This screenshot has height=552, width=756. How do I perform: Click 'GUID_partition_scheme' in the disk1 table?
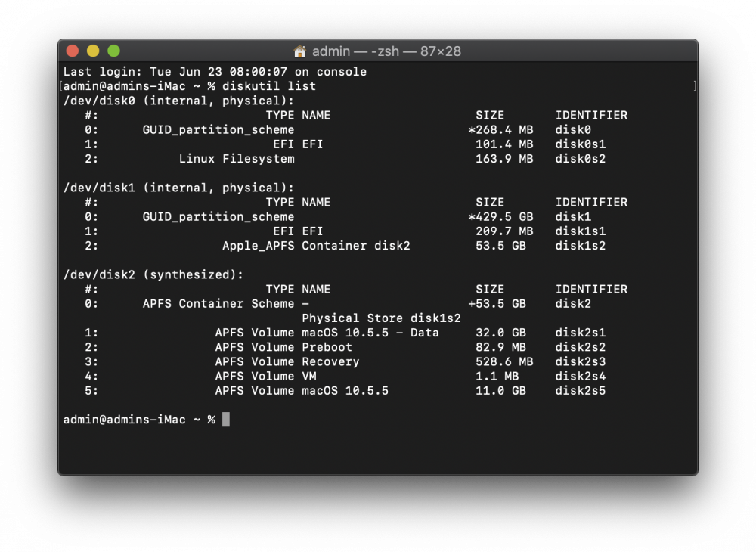(218, 216)
